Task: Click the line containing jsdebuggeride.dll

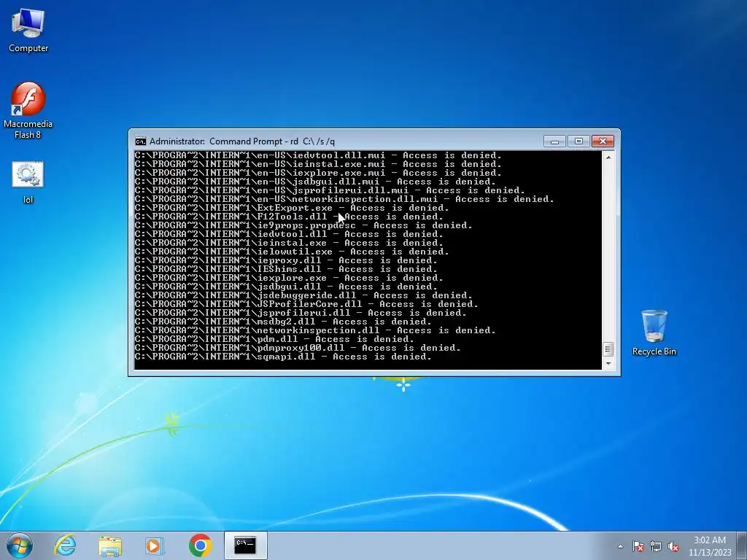Action: pos(303,295)
